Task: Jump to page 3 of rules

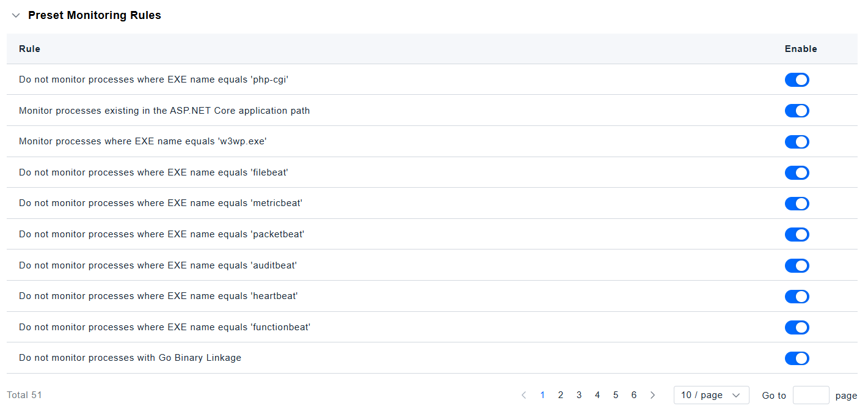Action: pyautogui.click(x=579, y=395)
